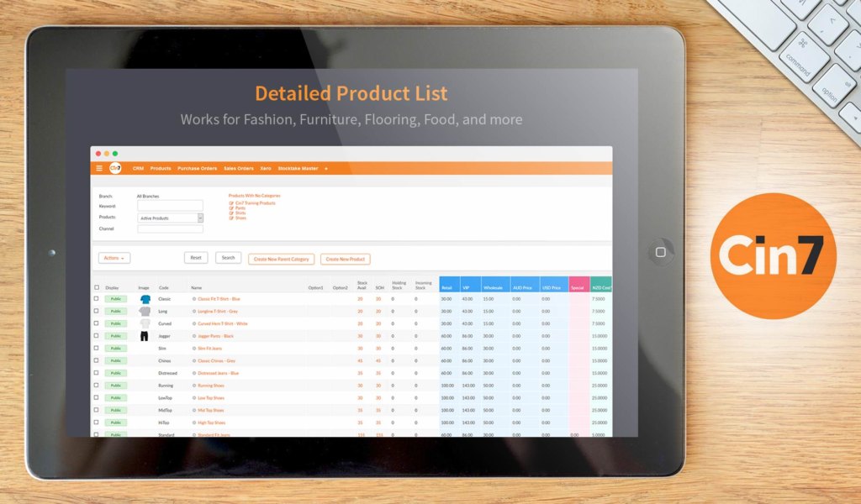
Task: Click the hamburger menu icon in the navigation bar
Action: (x=99, y=169)
